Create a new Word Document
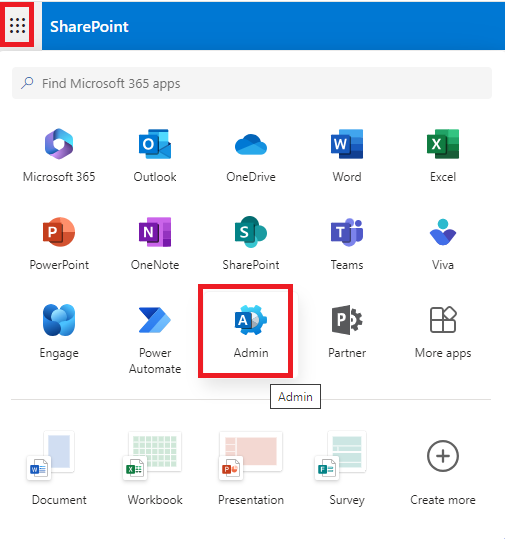The image size is (505, 539). [x=59, y=469]
